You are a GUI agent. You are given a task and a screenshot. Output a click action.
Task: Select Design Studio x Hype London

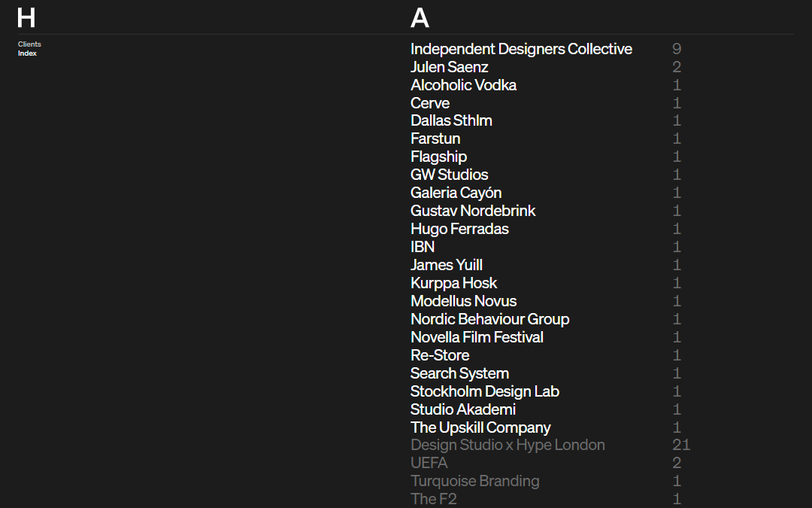click(507, 445)
